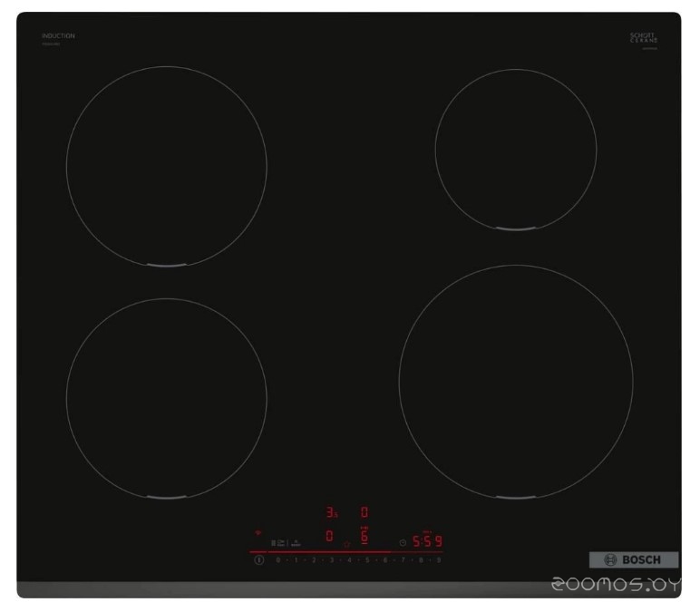The height and width of the screenshot is (612, 700).
Task: Select the front-right zone display showing 6
Action: 365,537
